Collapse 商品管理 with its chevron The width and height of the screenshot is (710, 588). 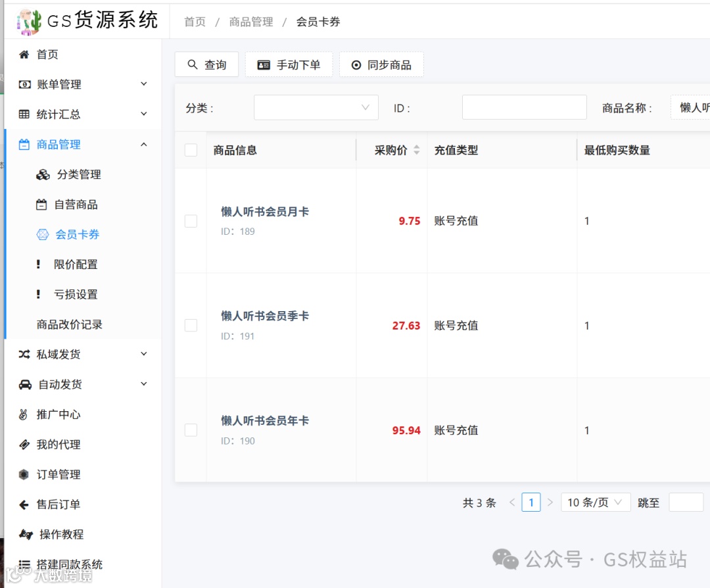click(x=143, y=145)
